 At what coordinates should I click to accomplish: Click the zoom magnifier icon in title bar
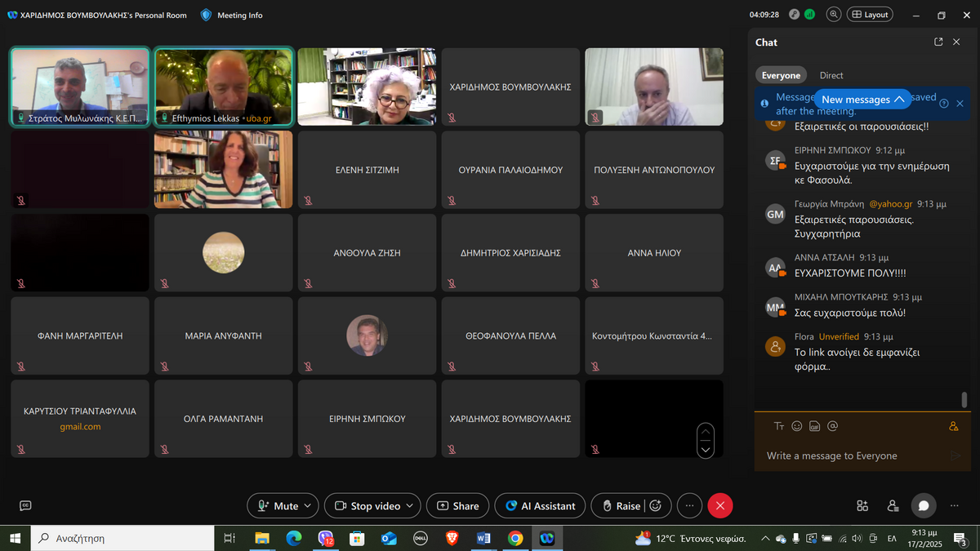[x=833, y=15]
